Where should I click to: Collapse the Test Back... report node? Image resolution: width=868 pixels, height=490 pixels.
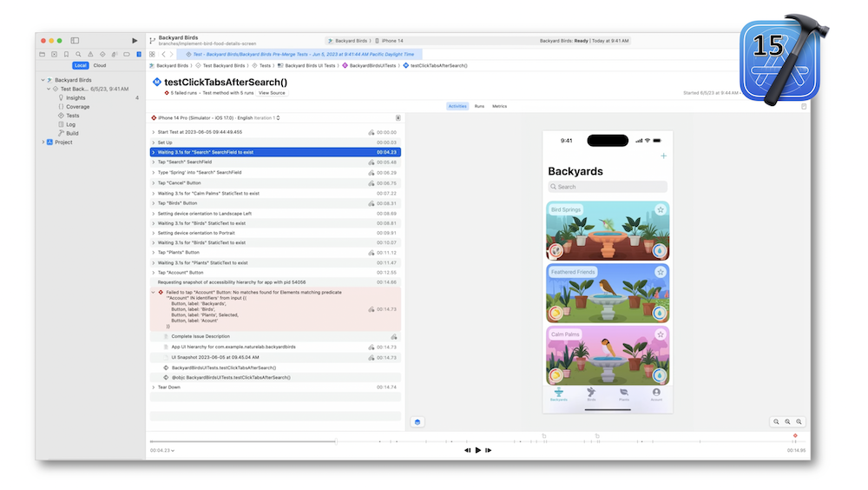[x=49, y=89]
